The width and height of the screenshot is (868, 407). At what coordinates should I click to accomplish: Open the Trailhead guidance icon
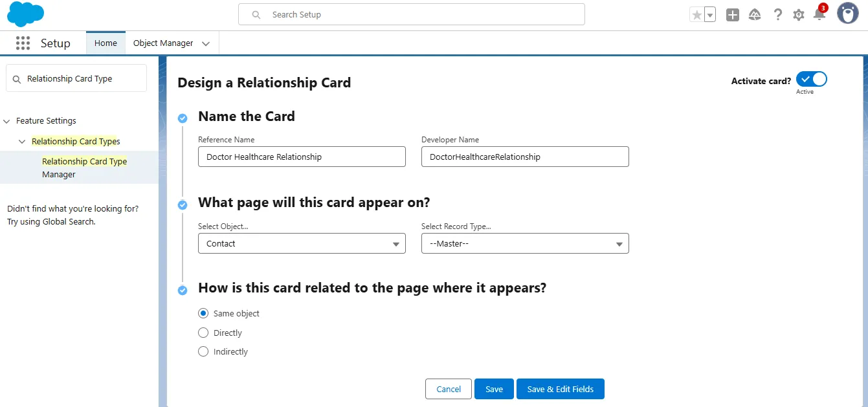point(755,15)
